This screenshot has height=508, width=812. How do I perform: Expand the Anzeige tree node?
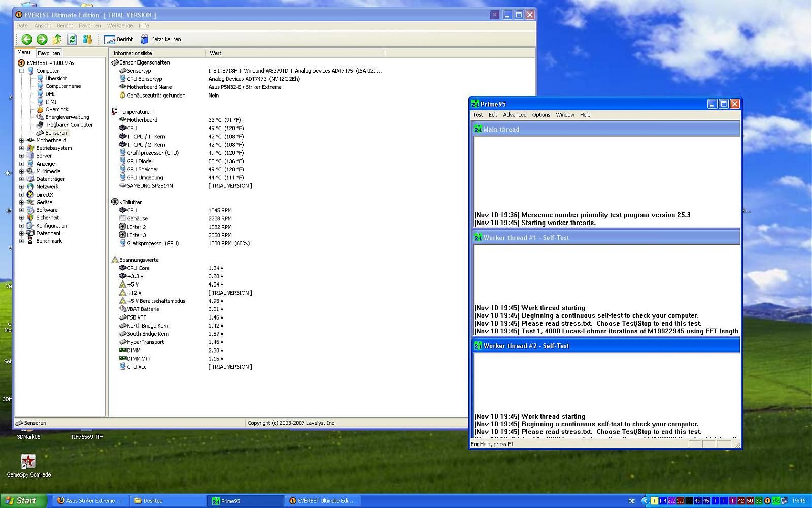click(x=21, y=164)
